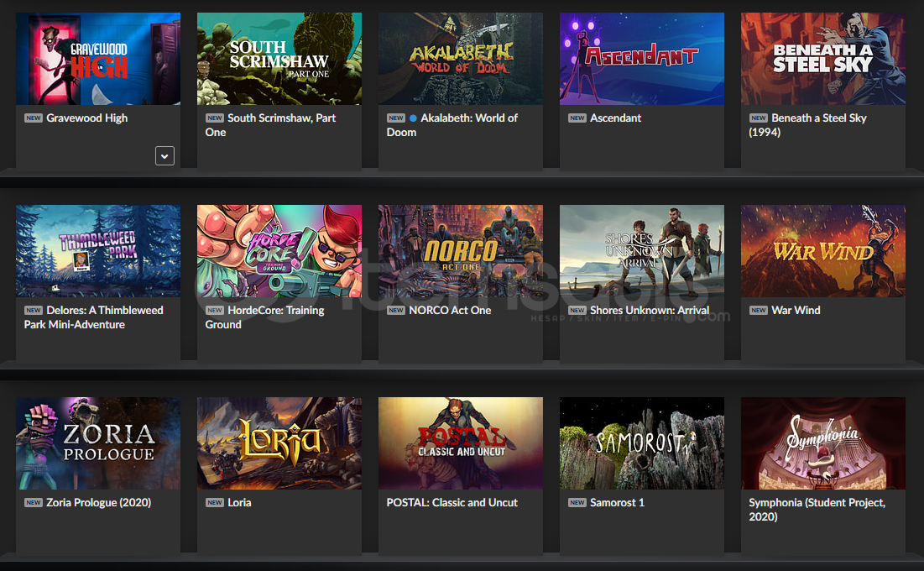The height and width of the screenshot is (571, 924).
Task: Open the Symphonia student project cover
Action: point(823,443)
